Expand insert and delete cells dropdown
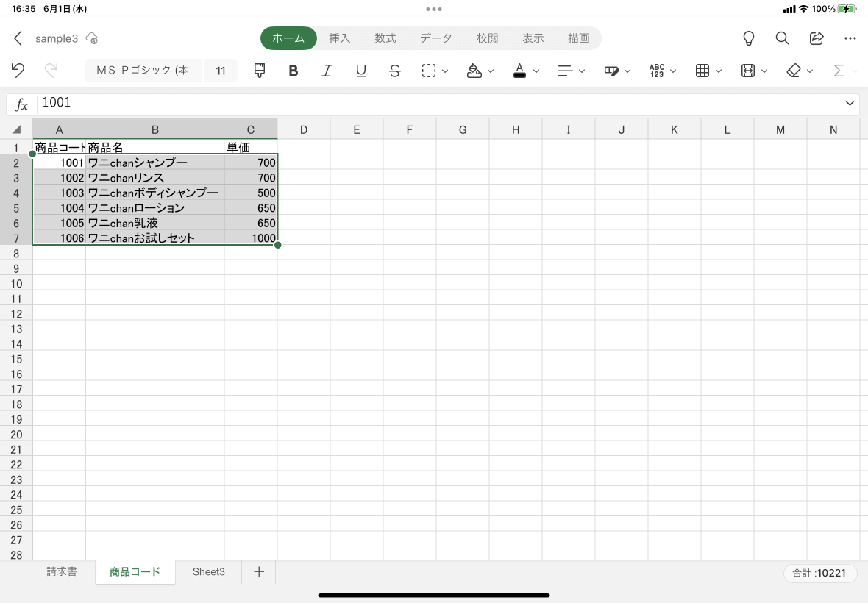Viewport: 868px width, 603px height. coord(719,71)
